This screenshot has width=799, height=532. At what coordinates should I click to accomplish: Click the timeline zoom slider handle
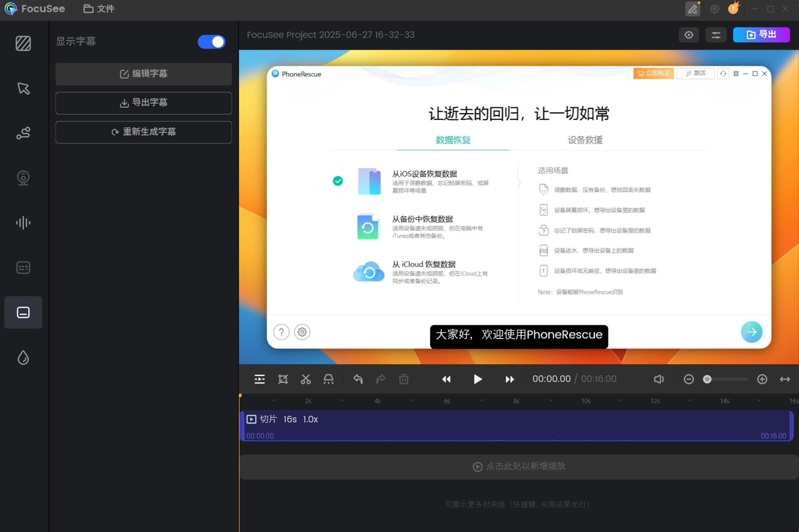[x=707, y=379]
